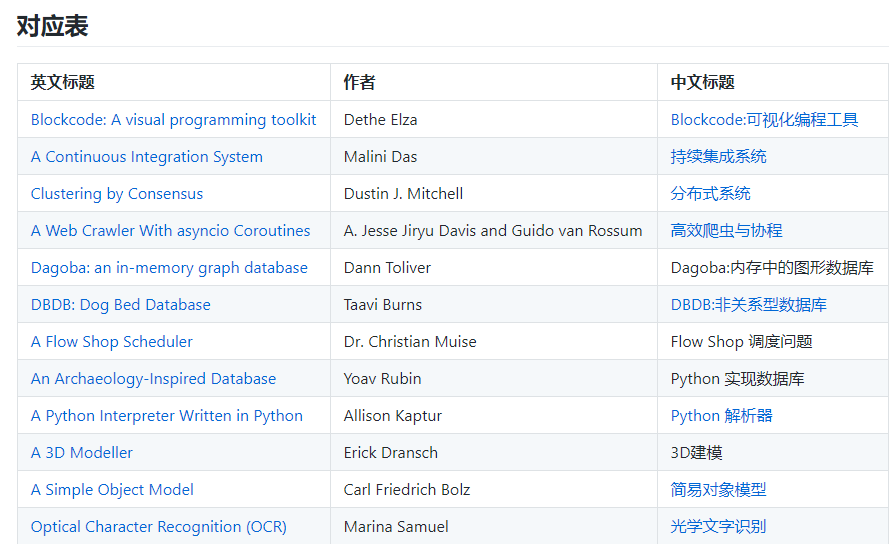Click 'Dagoba: an in-memory graph database' link
The height and width of the screenshot is (544, 889).
pos(169,268)
